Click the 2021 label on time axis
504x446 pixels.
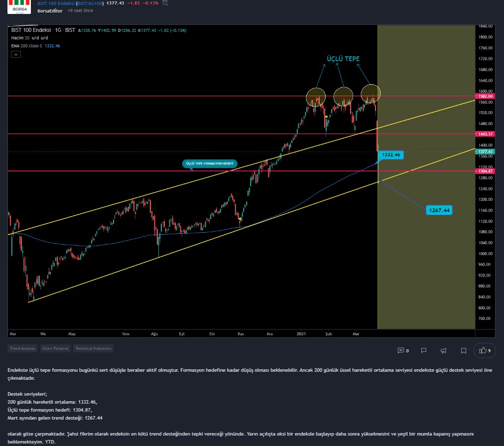tap(301, 334)
